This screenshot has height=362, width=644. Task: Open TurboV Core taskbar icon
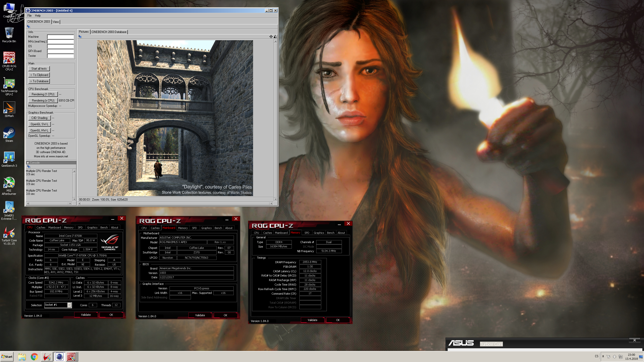click(x=47, y=356)
